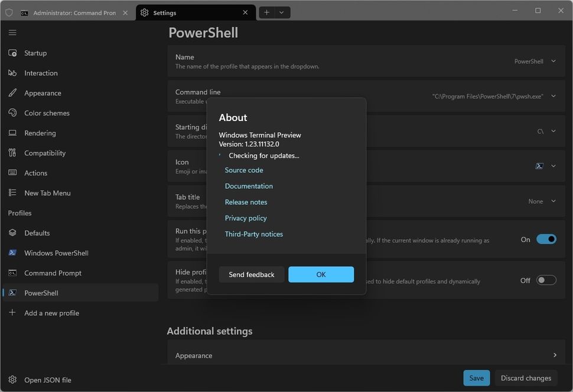Open the Color schemes page
Viewport: 573px width, 392px height.
12,113
